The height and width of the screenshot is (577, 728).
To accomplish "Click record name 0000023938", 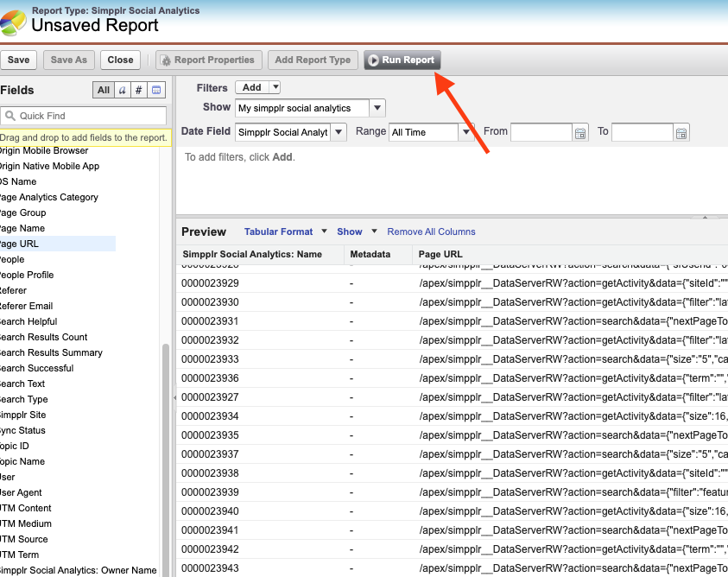I will pyautogui.click(x=210, y=473).
